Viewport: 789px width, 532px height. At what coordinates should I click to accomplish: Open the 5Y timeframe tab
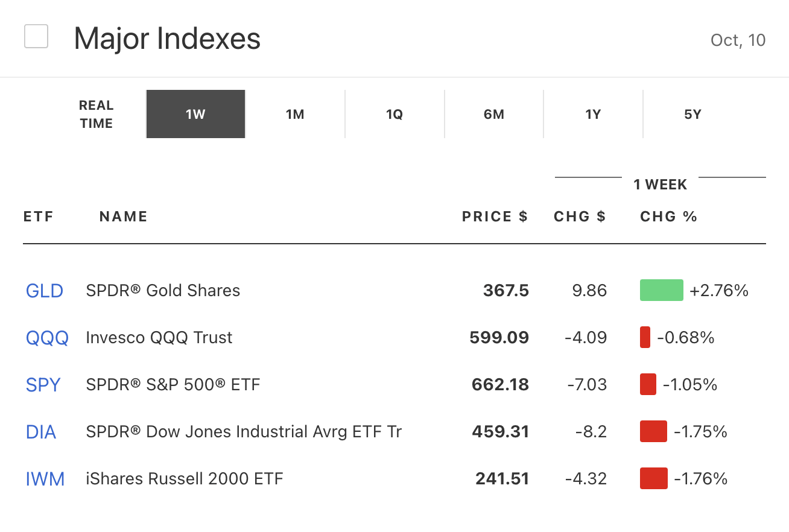click(x=692, y=115)
